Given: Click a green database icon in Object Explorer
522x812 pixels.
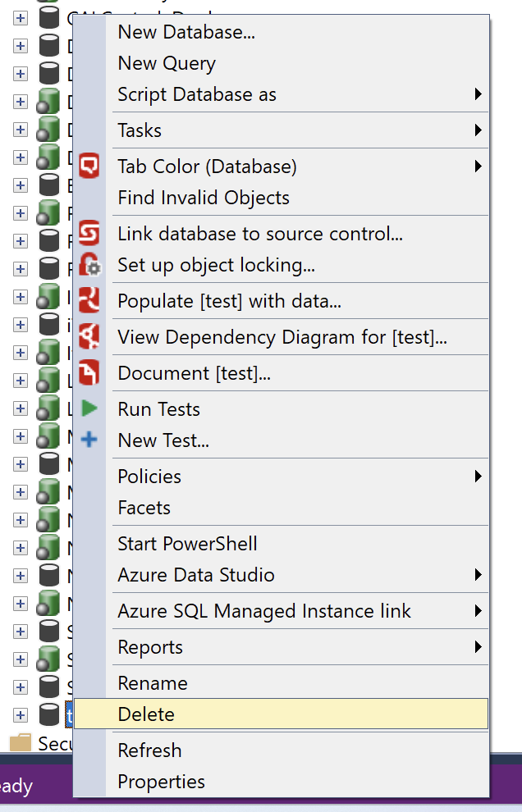Looking at the screenshot, I should (49, 101).
